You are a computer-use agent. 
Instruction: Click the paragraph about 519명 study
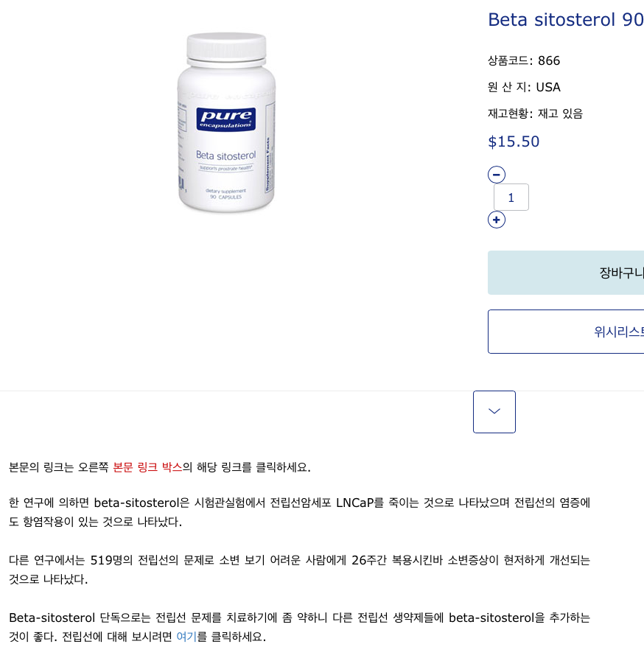[299, 570]
